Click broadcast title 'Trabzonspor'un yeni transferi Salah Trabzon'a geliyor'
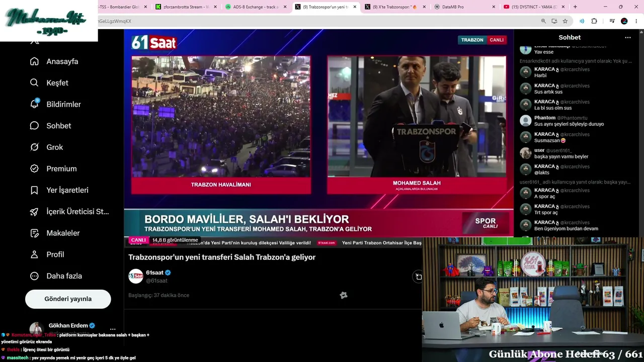 pos(222,257)
